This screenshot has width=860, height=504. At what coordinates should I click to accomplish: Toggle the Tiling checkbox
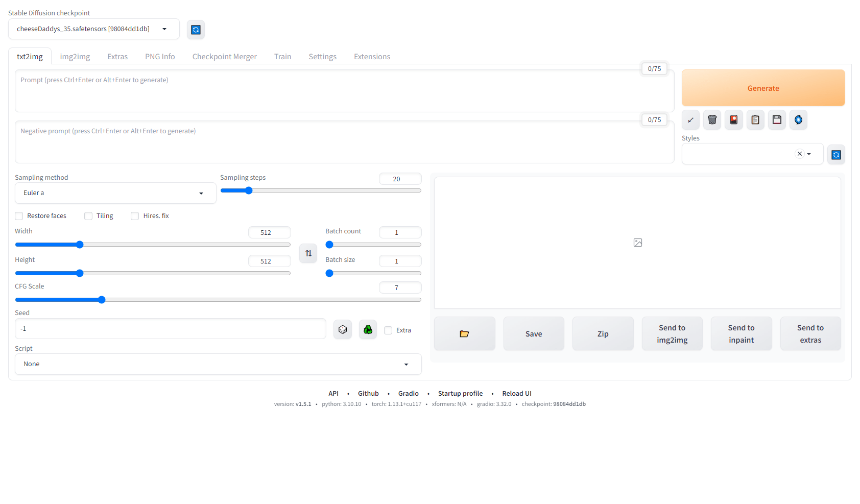(x=88, y=216)
